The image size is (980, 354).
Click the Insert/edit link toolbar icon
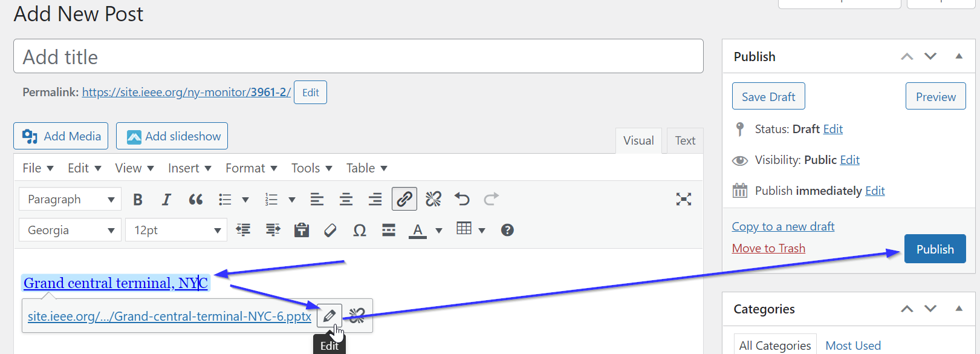point(404,199)
